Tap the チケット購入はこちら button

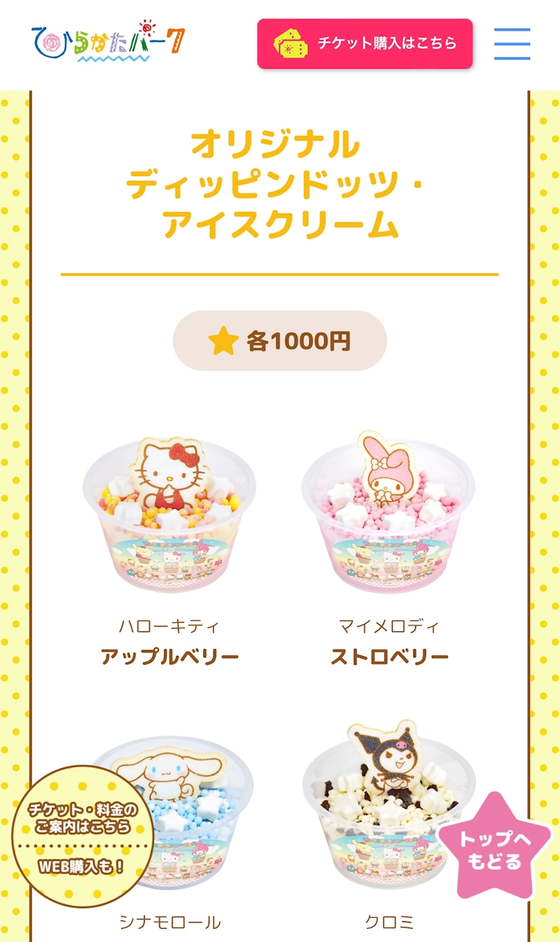365,43
